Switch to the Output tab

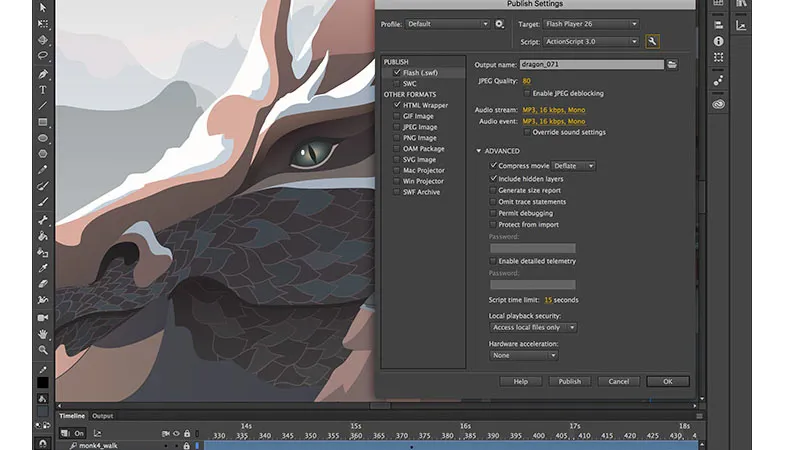tap(102, 415)
